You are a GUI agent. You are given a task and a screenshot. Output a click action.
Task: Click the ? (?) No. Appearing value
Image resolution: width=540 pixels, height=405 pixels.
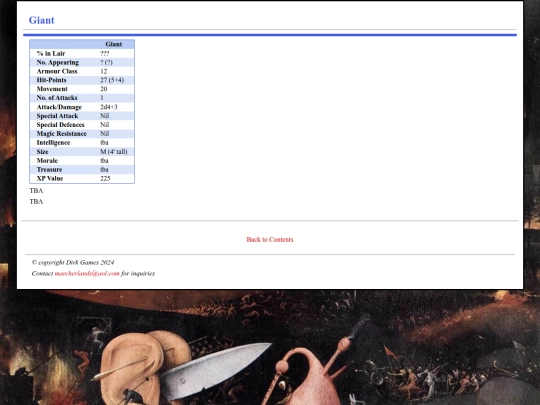tap(106, 62)
